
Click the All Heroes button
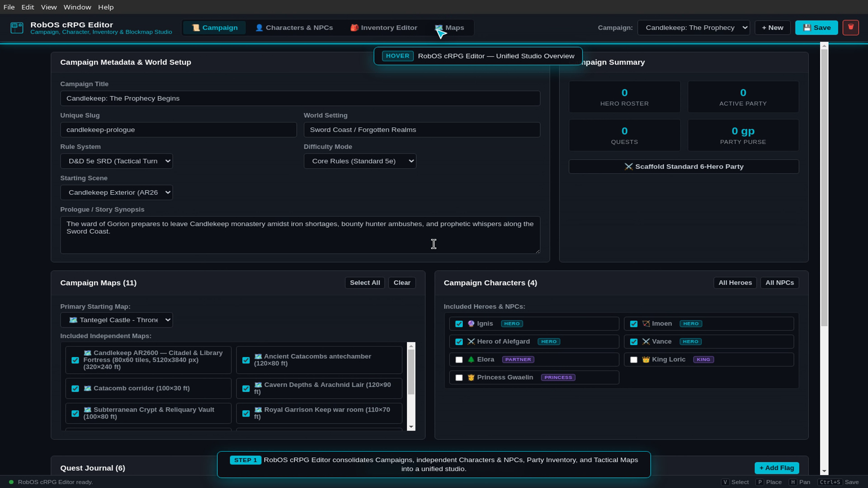tap(735, 283)
